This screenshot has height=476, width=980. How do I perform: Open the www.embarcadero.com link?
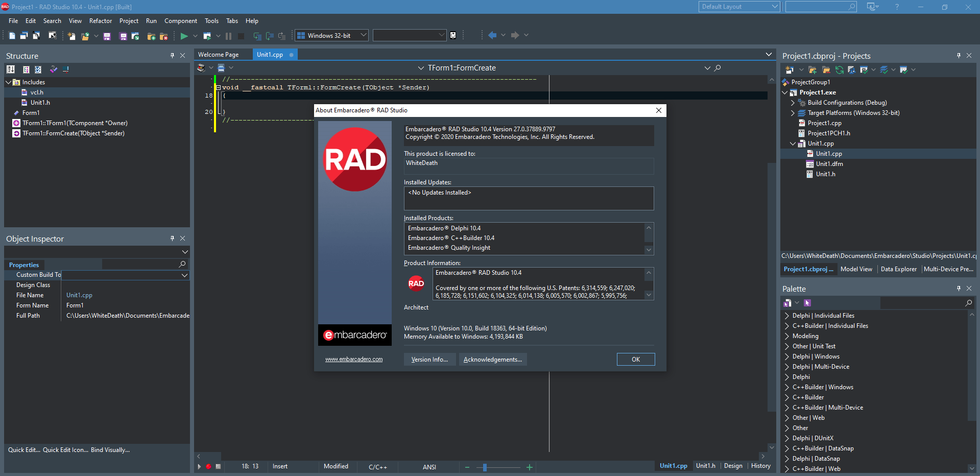[x=354, y=359]
